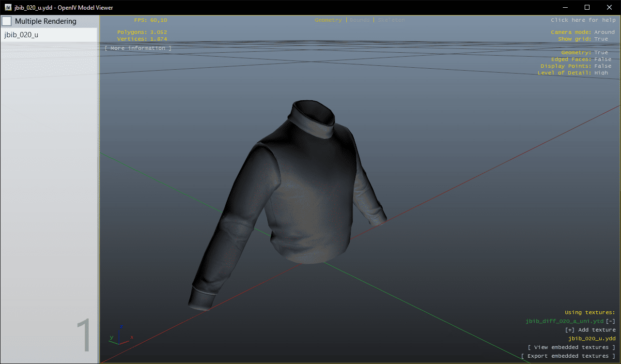
Task: Click the jbib_diff_020_a_uni.ytd texture name
Action: click(564, 321)
